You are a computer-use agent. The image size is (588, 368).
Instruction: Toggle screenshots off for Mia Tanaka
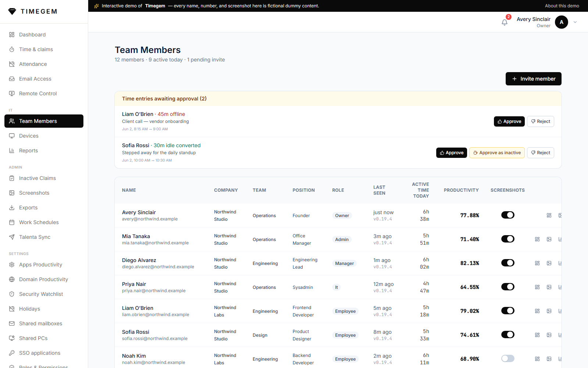coord(508,239)
